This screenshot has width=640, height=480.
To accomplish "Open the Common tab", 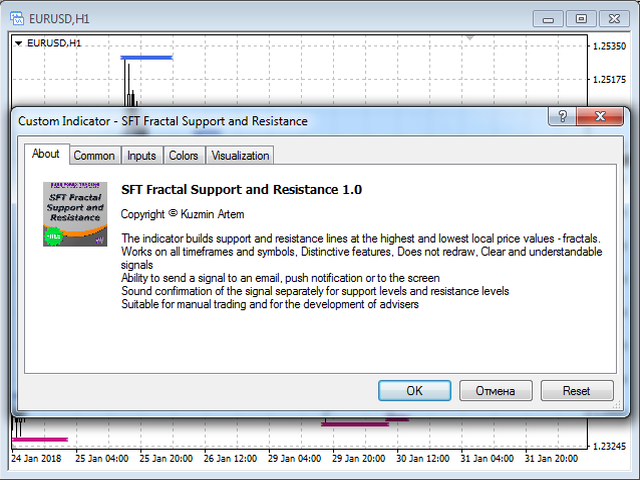I will pyautogui.click(x=94, y=156).
